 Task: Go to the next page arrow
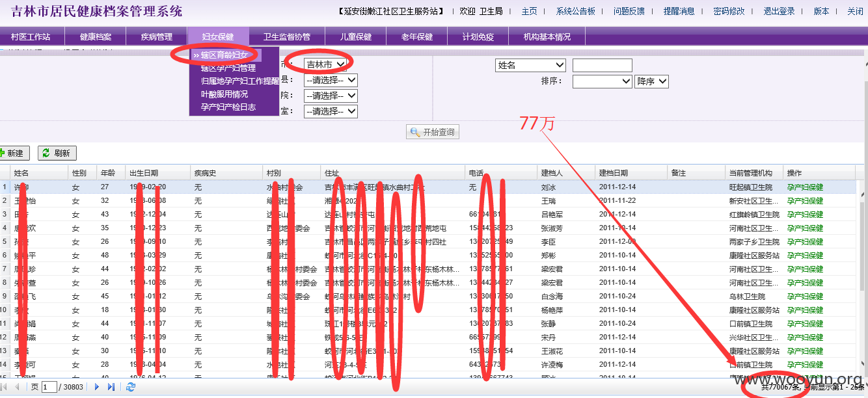(97, 387)
